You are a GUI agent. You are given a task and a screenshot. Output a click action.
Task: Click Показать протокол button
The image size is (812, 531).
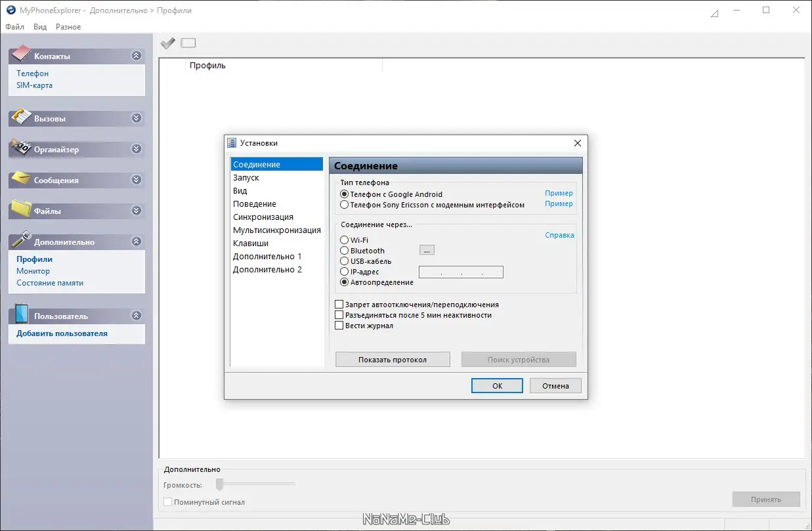(393, 360)
